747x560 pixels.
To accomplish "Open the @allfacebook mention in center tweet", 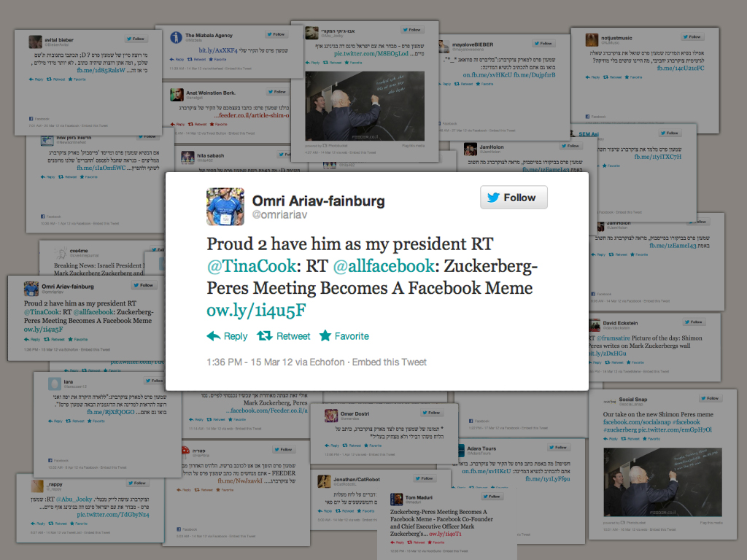I will (384, 266).
